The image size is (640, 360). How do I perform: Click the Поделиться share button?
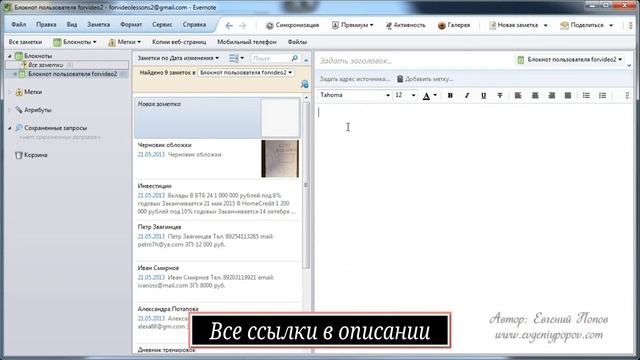coord(582,25)
